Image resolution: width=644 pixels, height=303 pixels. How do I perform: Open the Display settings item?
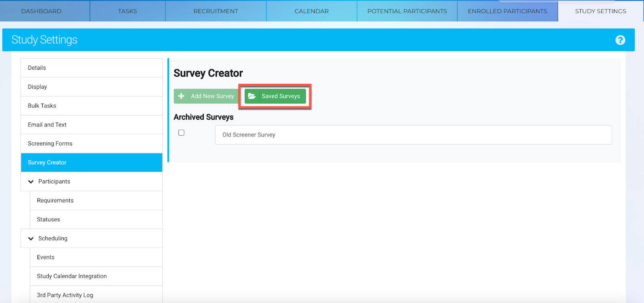(x=37, y=87)
